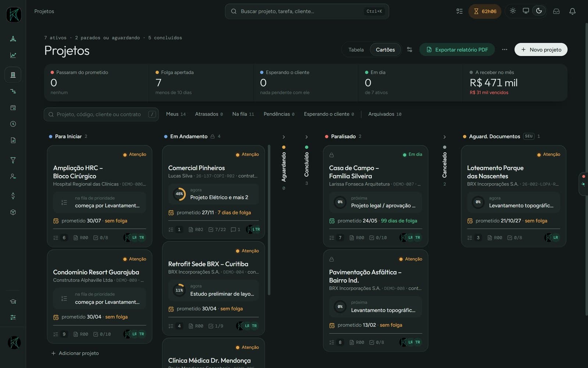The height and width of the screenshot is (368, 588).
Task: Focus the global search field Buscar projeto
Action: tap(307, 11)
